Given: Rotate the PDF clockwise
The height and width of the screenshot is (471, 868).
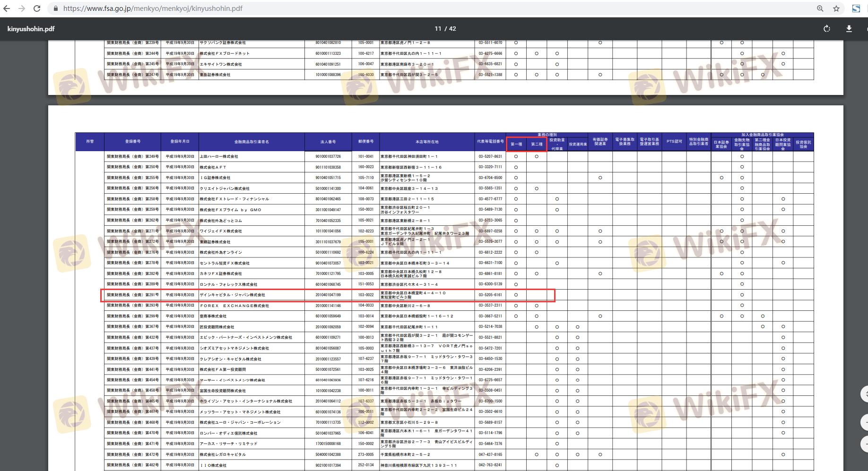Looking at the screenshot, I should (x=827, y=29).
